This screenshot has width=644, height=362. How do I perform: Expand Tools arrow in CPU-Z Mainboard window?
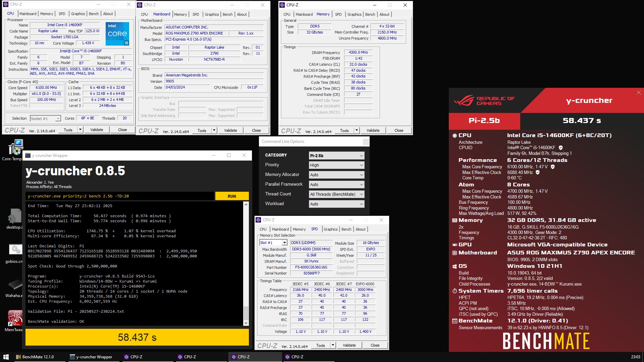click(214, 130)
